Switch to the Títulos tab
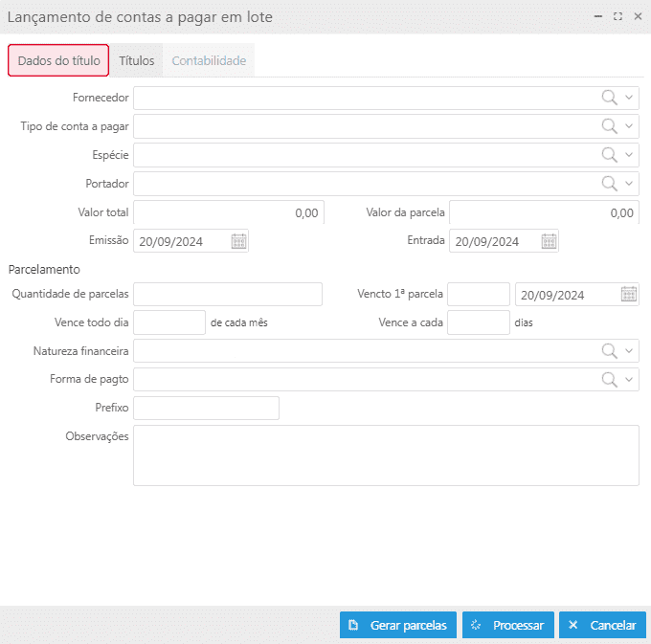Viewport: 651px width, 644px height. tap(136, 60)
